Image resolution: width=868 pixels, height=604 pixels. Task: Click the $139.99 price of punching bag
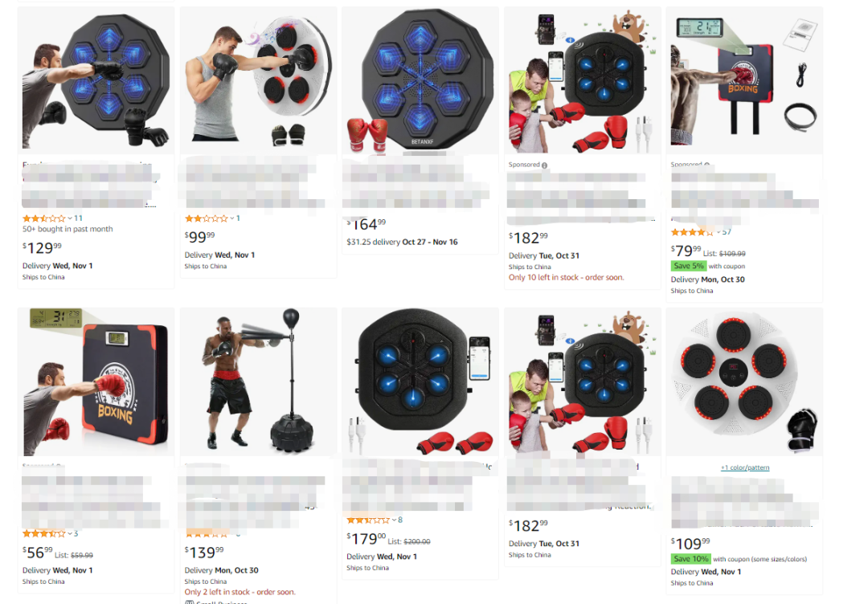tap(204, 552)
